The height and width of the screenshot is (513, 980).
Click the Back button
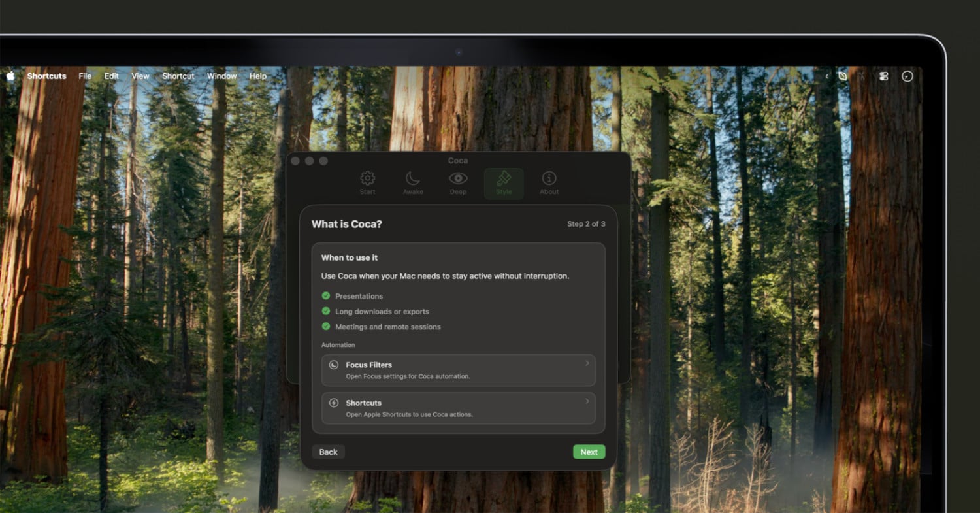329,452
